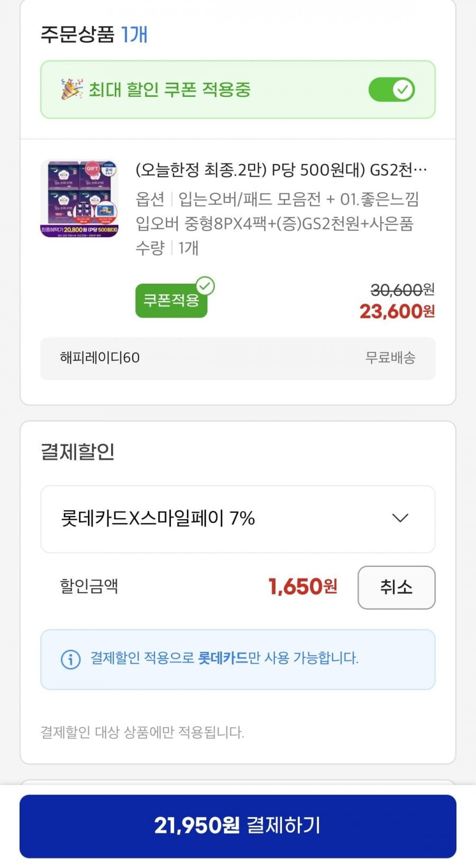Click the 결제할인 section heading

click(x=78, y=451)
